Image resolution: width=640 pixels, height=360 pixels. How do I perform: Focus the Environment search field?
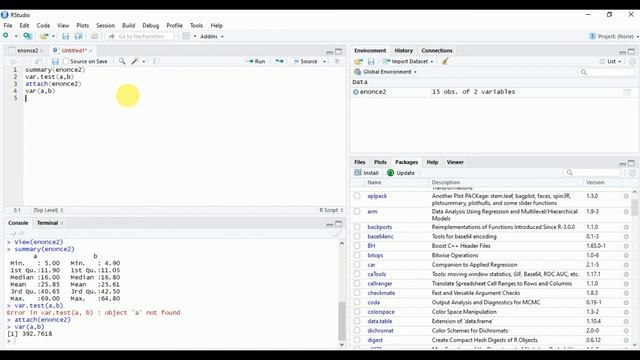(x=607, y=72)
